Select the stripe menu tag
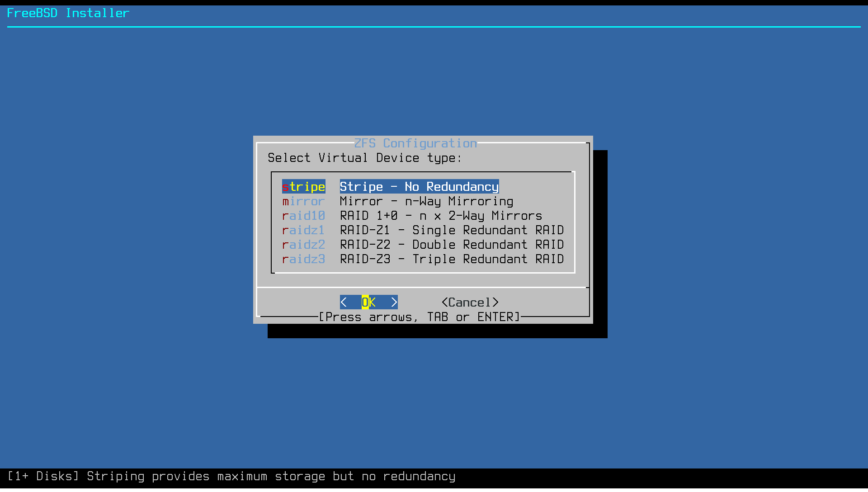 coord(303,187)
